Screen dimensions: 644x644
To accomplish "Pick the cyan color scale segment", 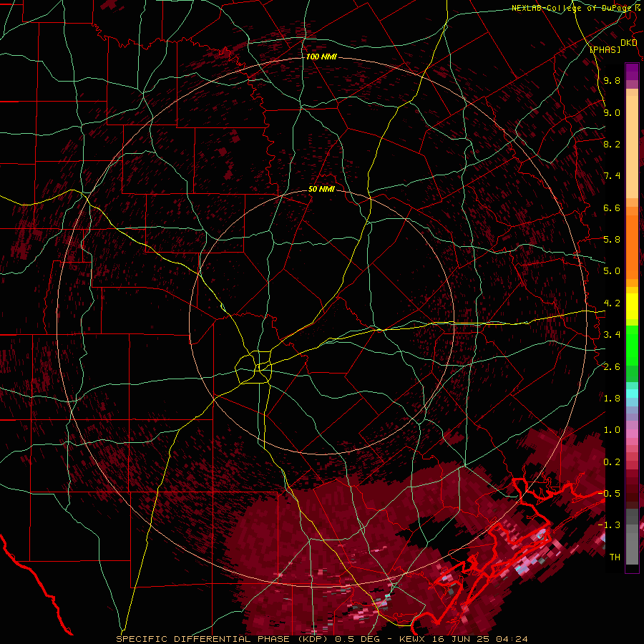I will (632, 394).
